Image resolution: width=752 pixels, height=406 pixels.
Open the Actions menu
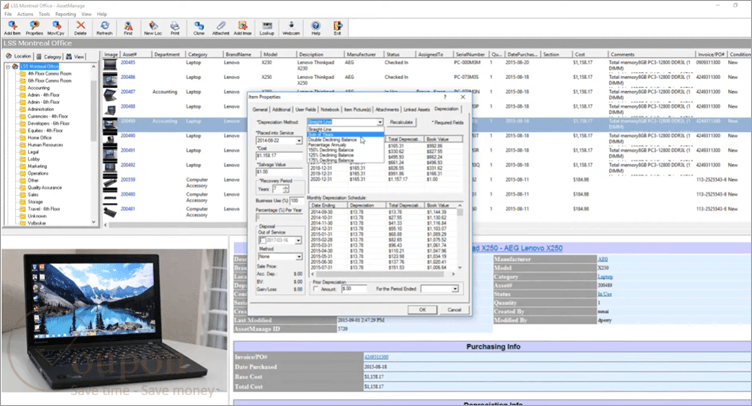[x=25, y=14]
